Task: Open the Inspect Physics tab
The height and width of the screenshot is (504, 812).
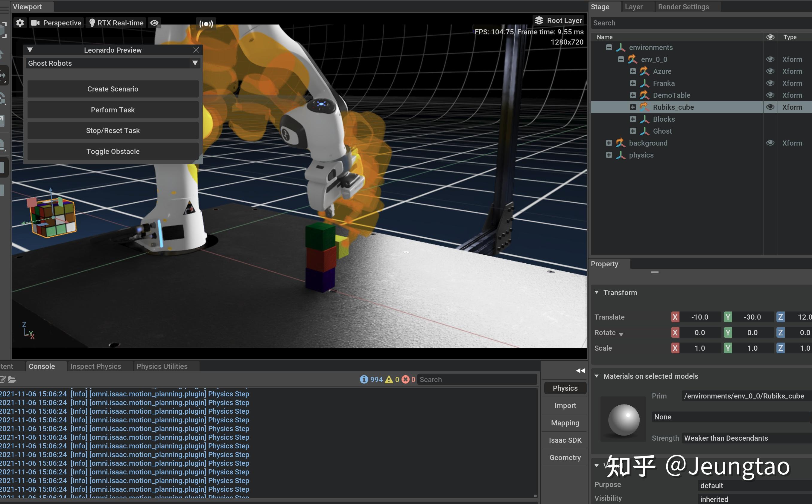Action: pyautogui.click(x=96, y=366)
